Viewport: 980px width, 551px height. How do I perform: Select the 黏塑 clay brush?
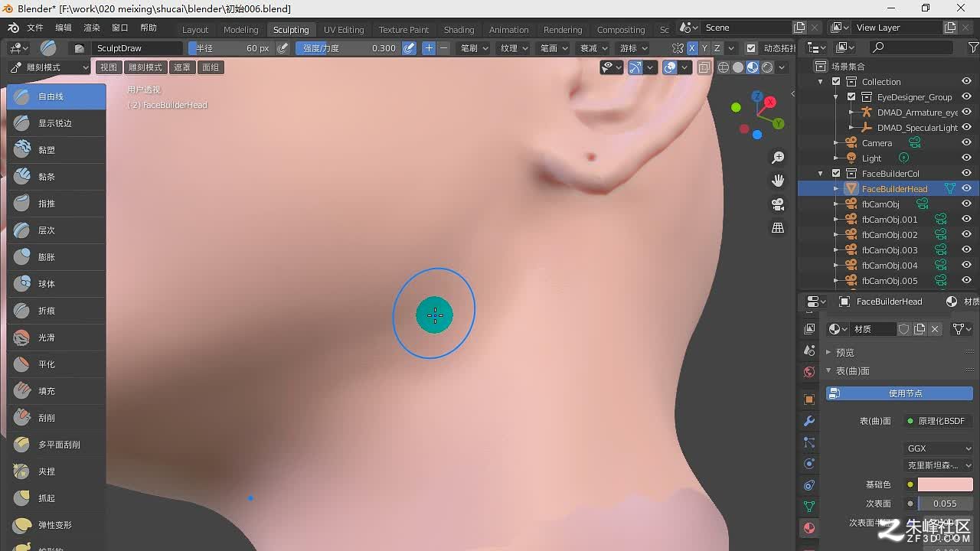[56, 150]
